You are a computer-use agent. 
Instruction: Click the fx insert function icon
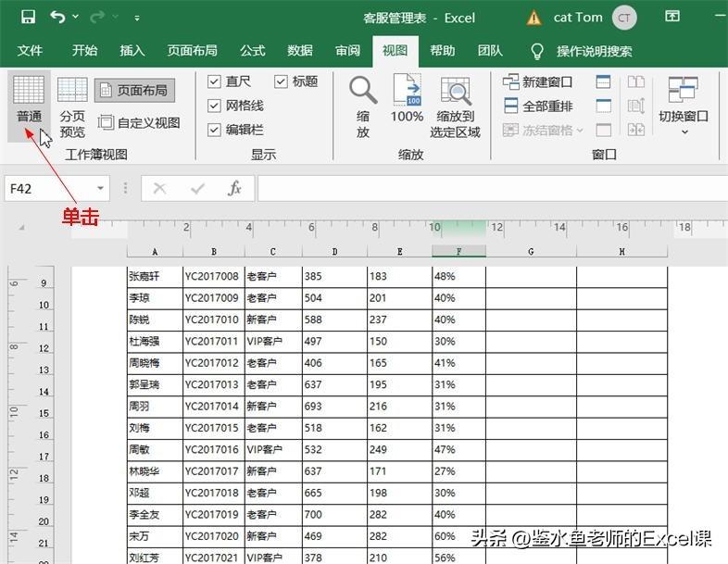235,189
